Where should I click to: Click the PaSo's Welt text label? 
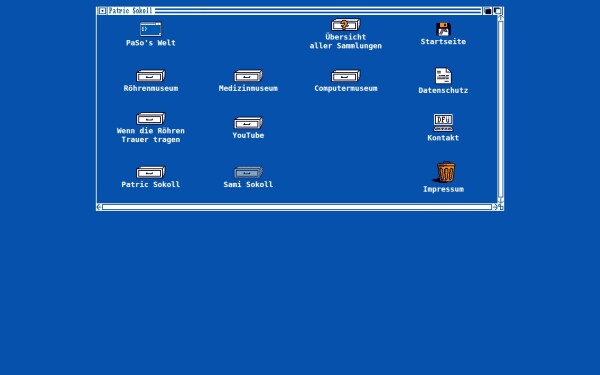point(150,43)
